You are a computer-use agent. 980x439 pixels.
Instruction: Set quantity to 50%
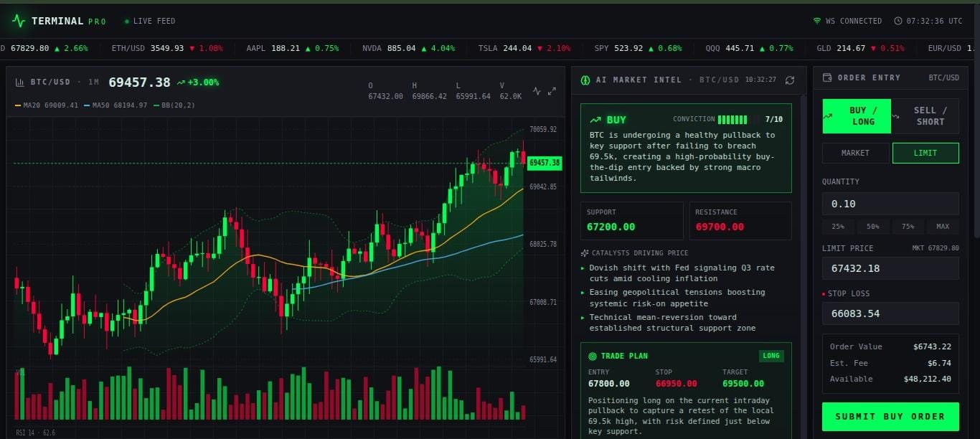873,227
